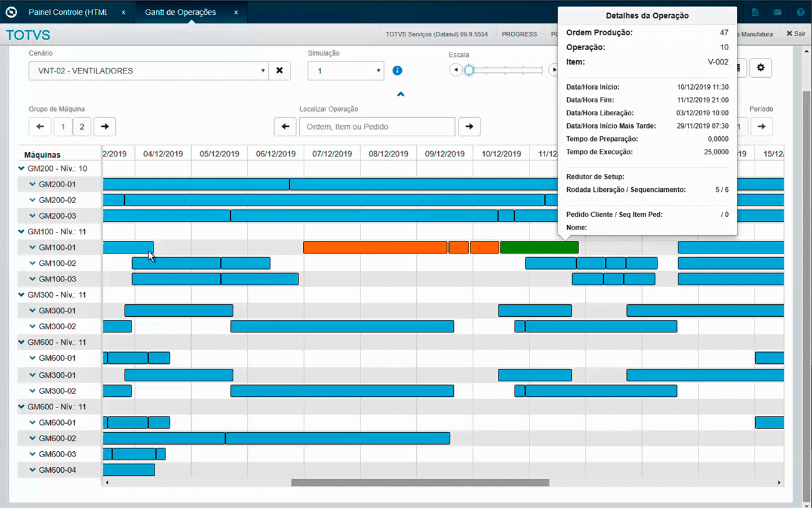
Task: Open the Simulação dropdown
Action: 346,71
